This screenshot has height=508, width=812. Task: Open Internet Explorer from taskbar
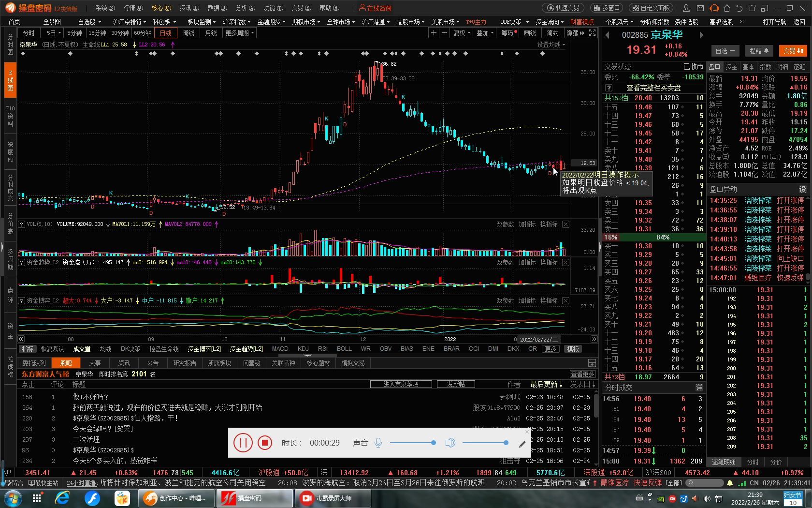[62, 498]
